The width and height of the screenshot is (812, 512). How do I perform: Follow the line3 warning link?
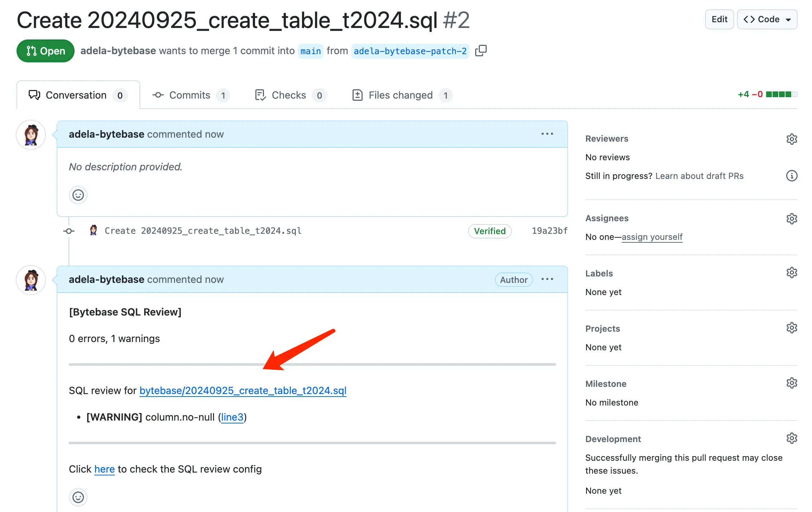click(232, 417)
